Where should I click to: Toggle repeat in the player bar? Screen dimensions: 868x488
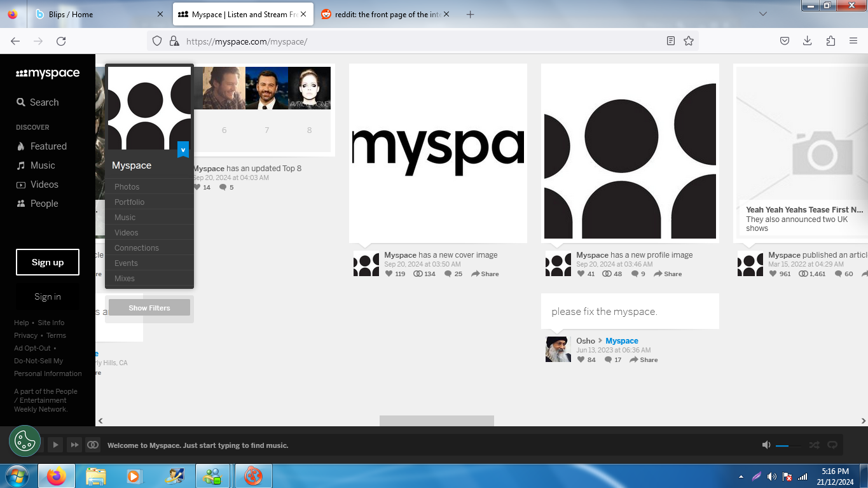(x=832, y=445)
